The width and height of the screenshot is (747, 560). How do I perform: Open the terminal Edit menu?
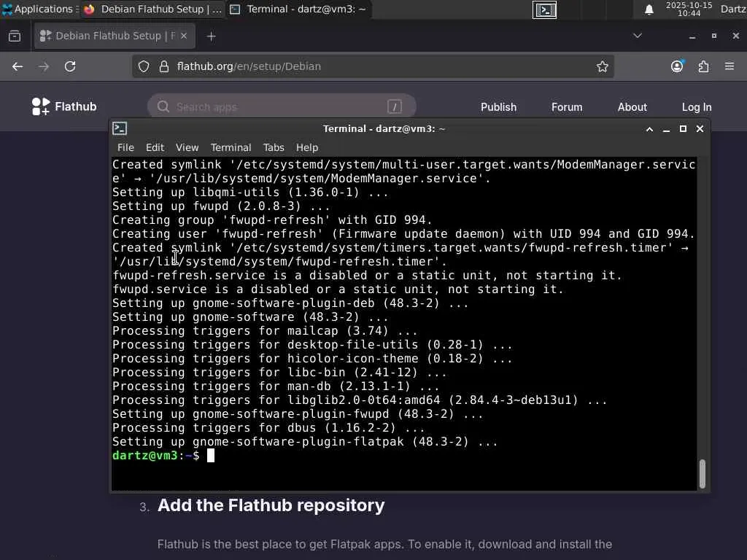155,147
